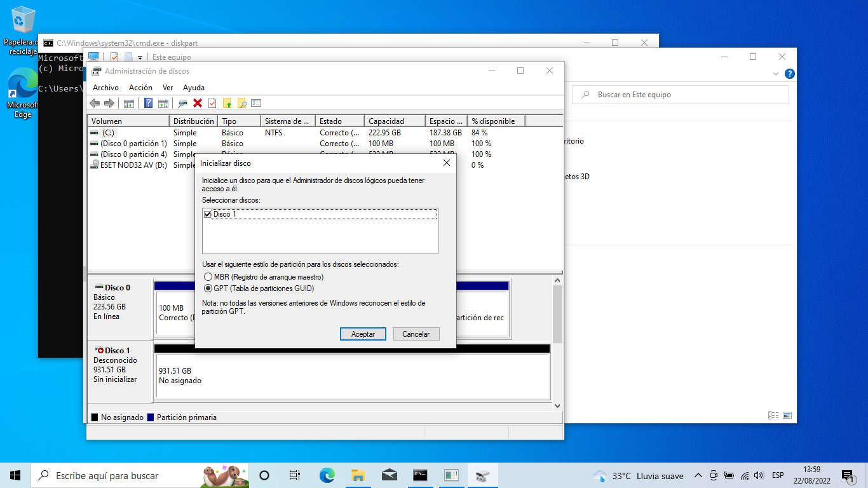Click the Aceptar button
The height and width of the screenshot is (488, 868).
click(x=363, y=334)
